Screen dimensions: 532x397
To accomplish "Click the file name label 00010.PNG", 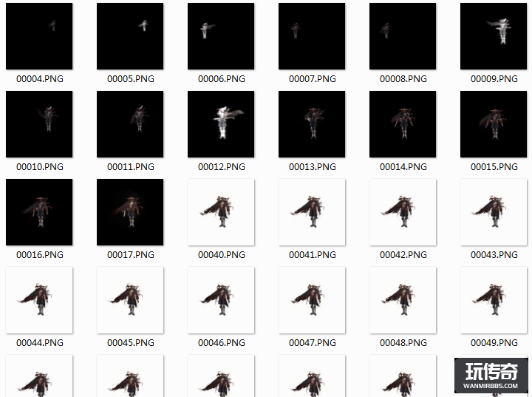I will (x=40, y=167).
